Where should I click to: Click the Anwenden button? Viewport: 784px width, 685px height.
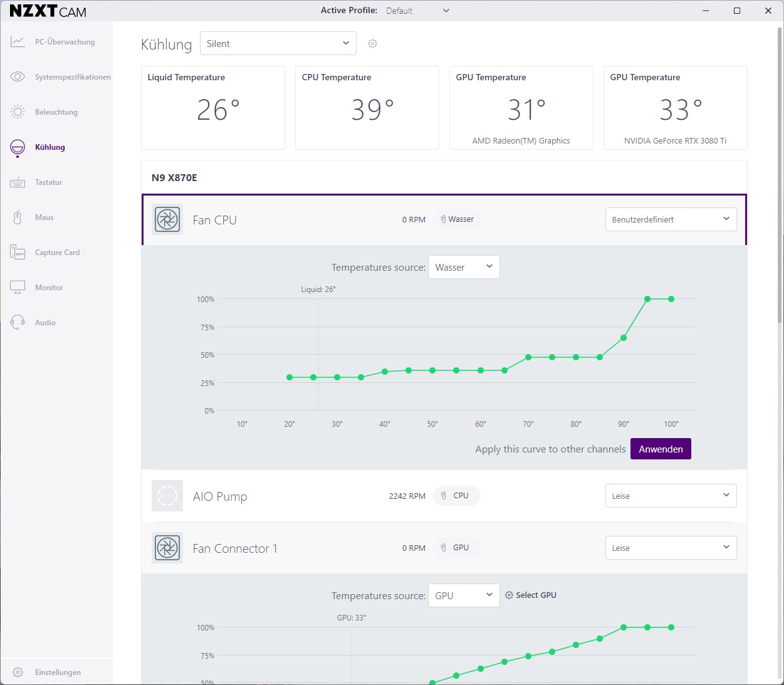[x=661, y=449]
